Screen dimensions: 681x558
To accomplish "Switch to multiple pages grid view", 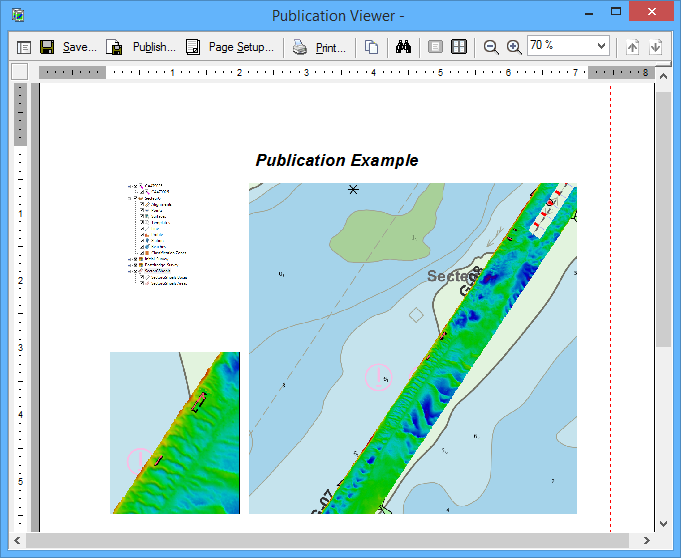I will point(458,47).
